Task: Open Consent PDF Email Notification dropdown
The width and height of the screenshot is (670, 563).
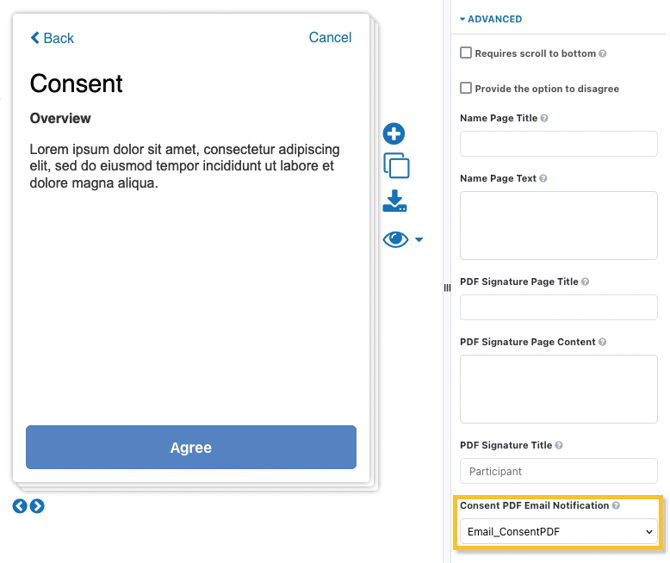Action: point(558,532)
